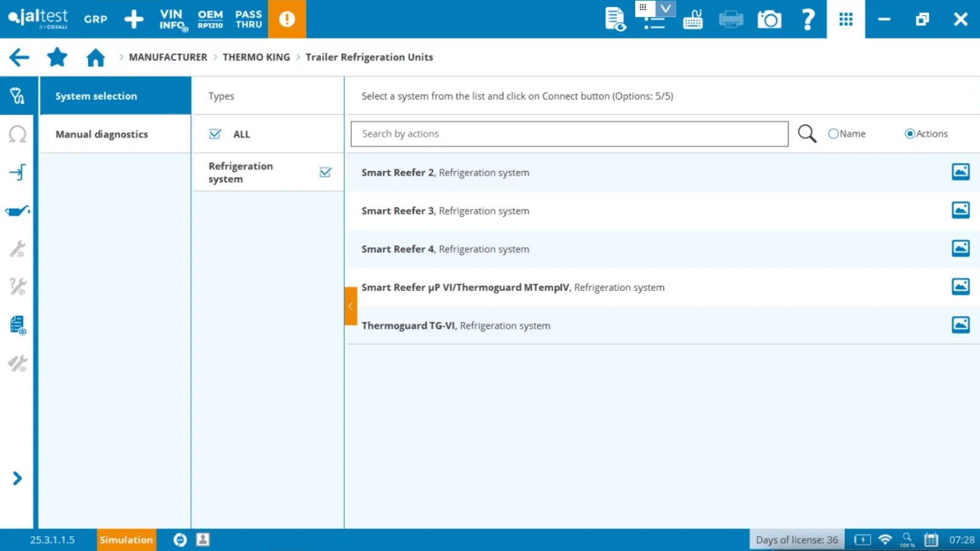Collapse panel with orange arrow handle

point(350,306)
